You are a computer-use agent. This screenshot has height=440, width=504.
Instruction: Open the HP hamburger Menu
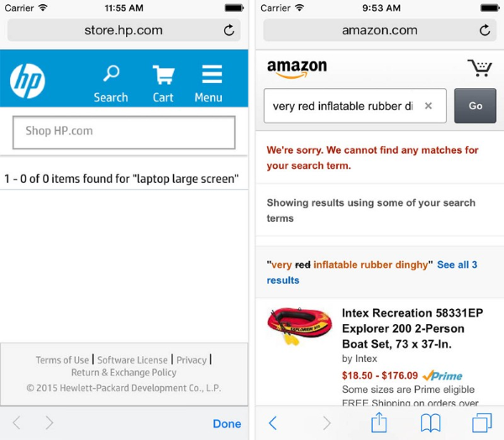[x=209, y=82]
